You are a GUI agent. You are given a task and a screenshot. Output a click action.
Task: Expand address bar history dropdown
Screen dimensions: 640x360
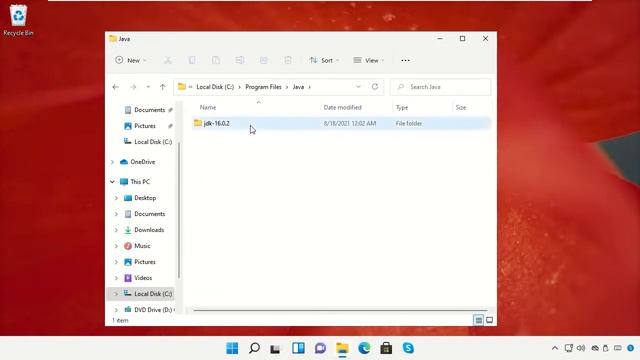[x=358, y=87]
